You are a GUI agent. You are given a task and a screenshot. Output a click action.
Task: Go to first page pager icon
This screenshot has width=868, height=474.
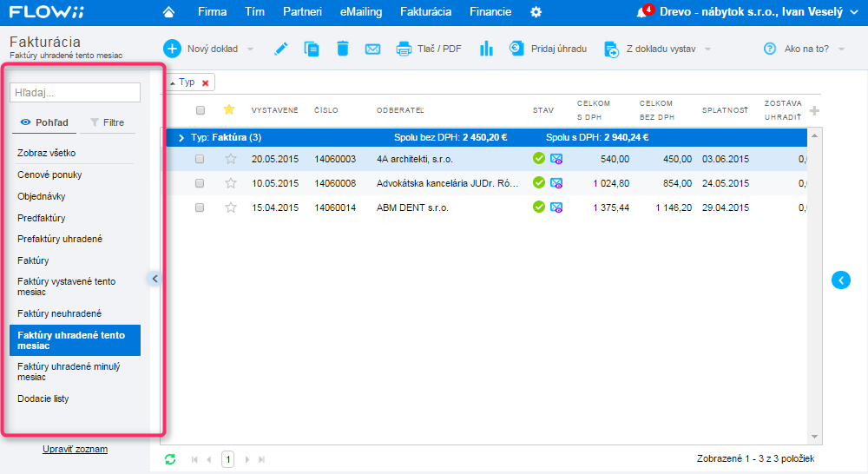pyautogui.click(x=194, y=459)
